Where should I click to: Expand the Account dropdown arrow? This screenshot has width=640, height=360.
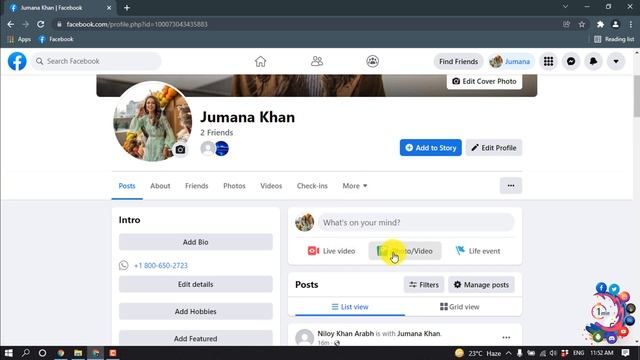616,61
